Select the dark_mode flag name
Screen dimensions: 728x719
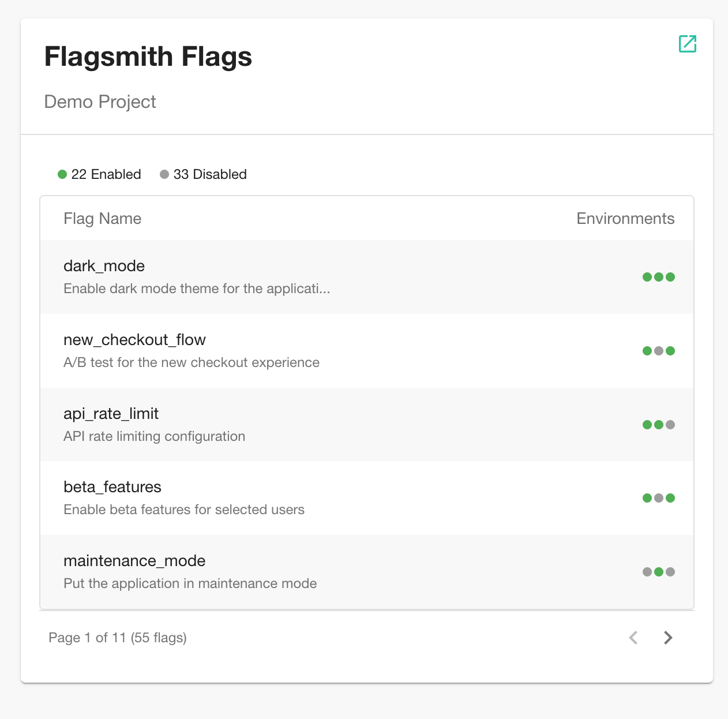(104, 266)
